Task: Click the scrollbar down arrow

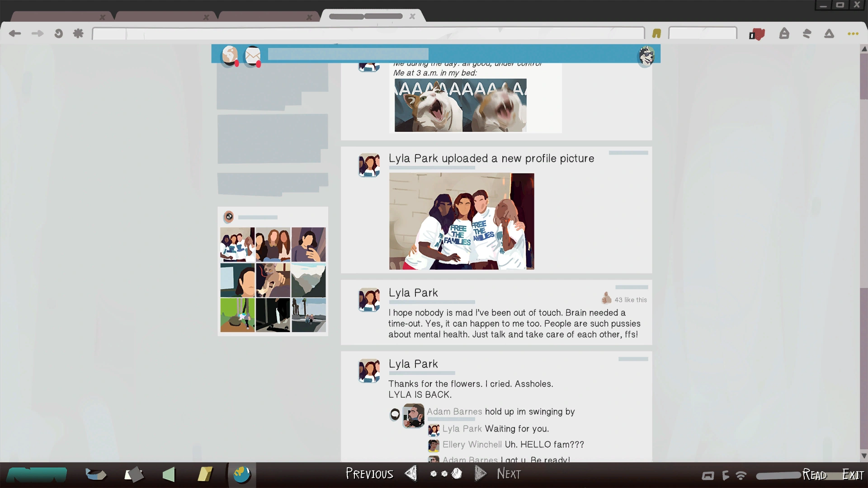Action: pos(864,456)
